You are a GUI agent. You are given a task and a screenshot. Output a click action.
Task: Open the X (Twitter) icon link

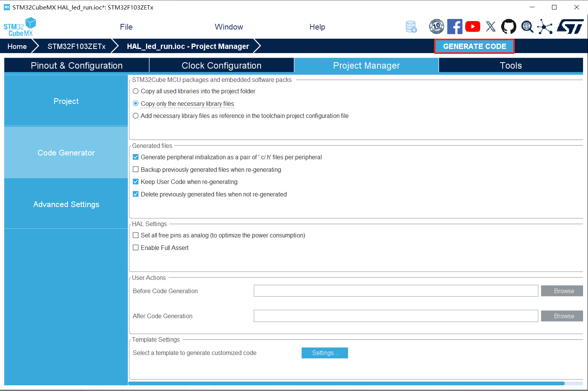coord(491,27)
